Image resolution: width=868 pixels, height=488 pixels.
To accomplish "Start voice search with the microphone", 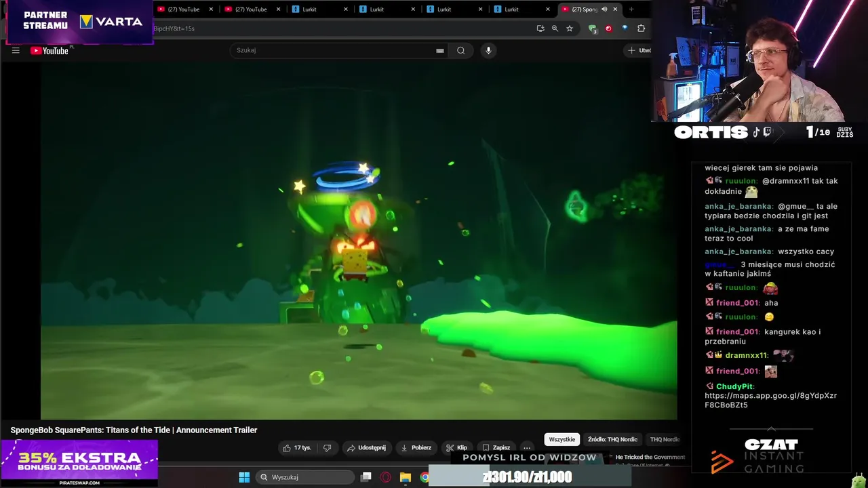I will pyautogui.click(x=488, y=50).
